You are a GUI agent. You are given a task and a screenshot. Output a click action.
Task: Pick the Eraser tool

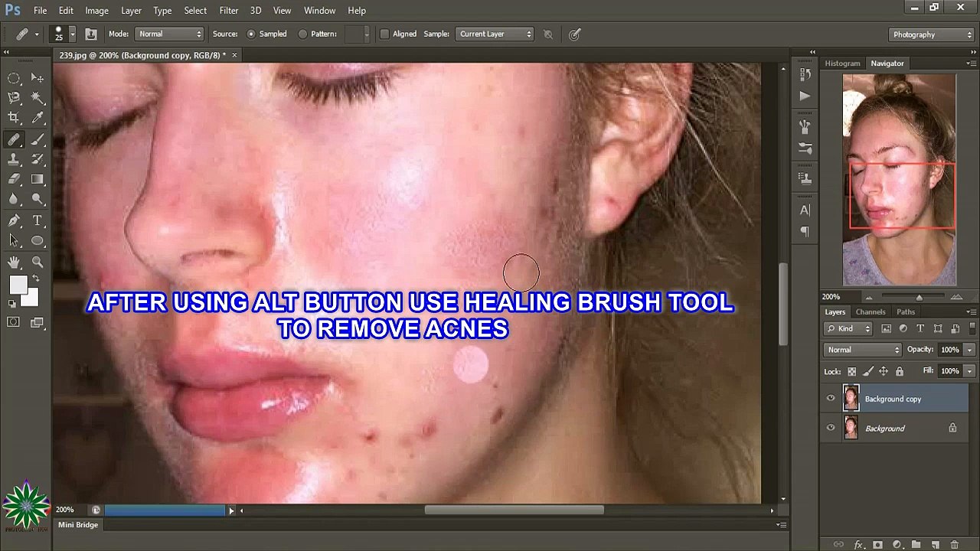14,179
